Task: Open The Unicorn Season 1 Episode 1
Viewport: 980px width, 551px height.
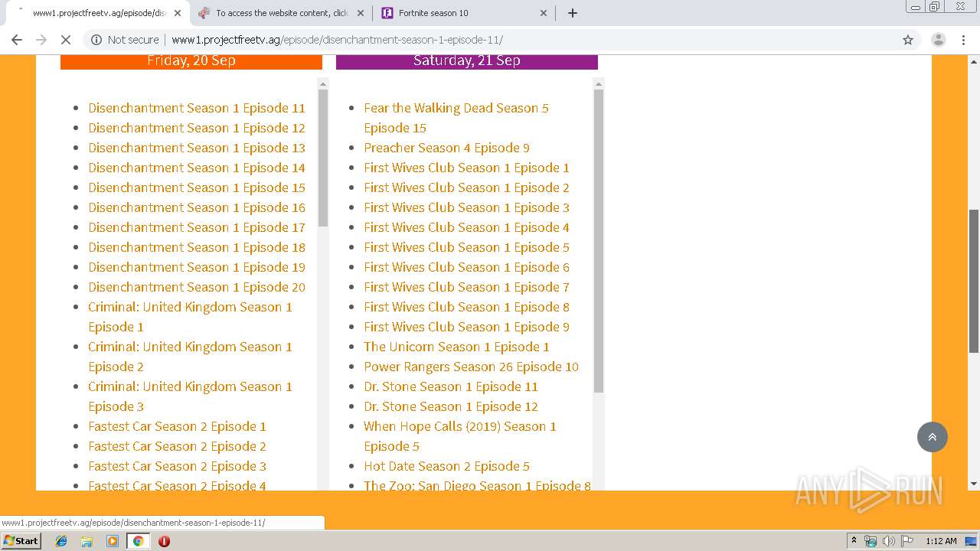Action: pos(456,347)
